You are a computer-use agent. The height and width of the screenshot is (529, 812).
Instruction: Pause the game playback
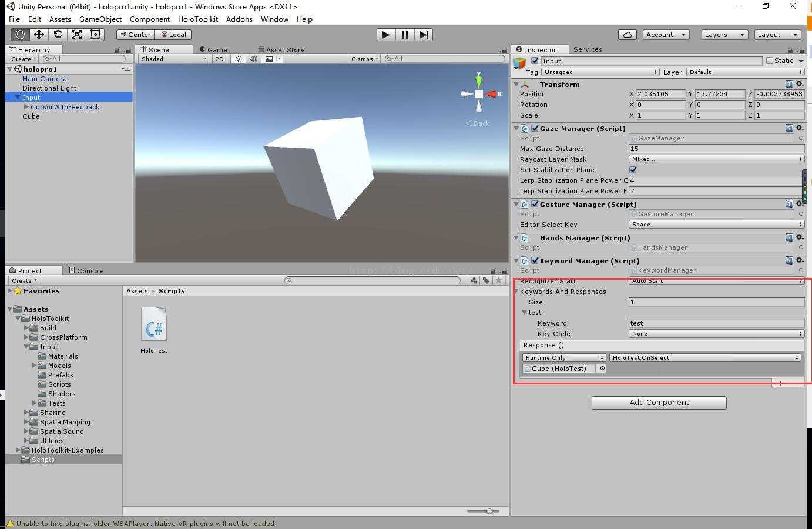point(405,35)
